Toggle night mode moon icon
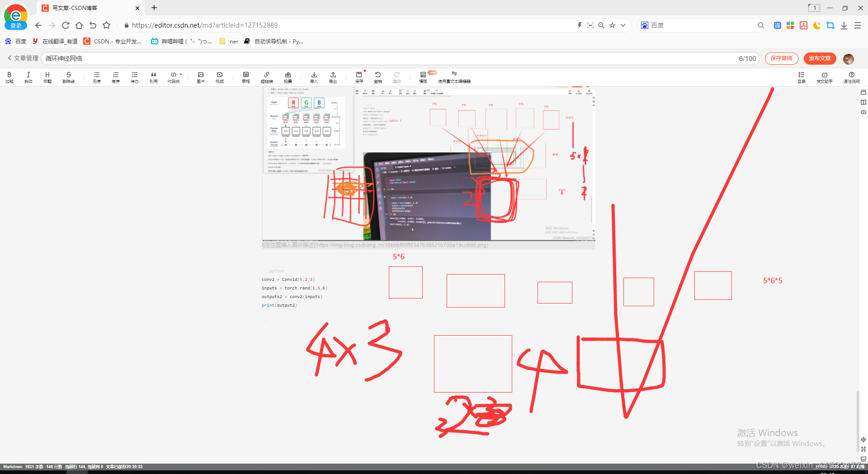The width and height of the screenshot is (868, 474). point(817,25)
